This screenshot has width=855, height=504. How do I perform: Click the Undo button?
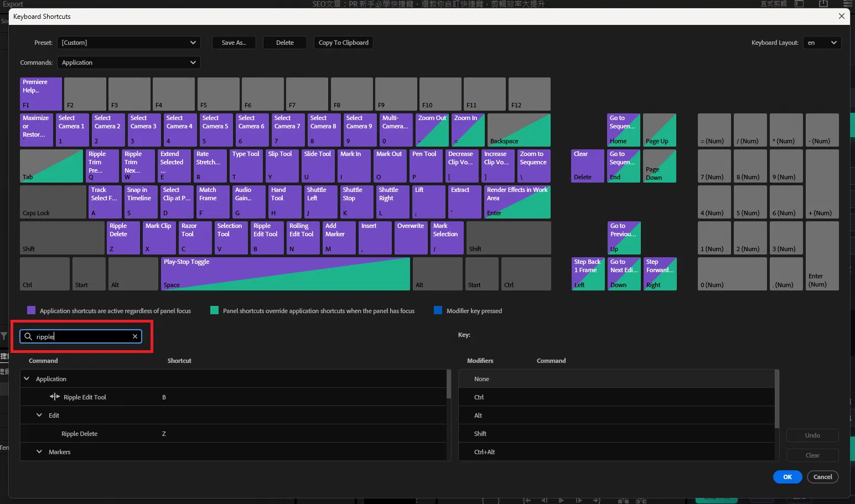click(812, 435)
